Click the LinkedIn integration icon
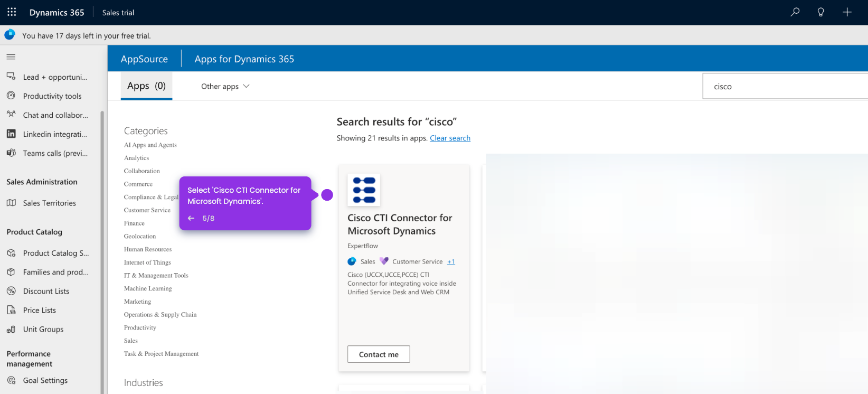The width and height of the screenshot is (868, 394). 11,134
